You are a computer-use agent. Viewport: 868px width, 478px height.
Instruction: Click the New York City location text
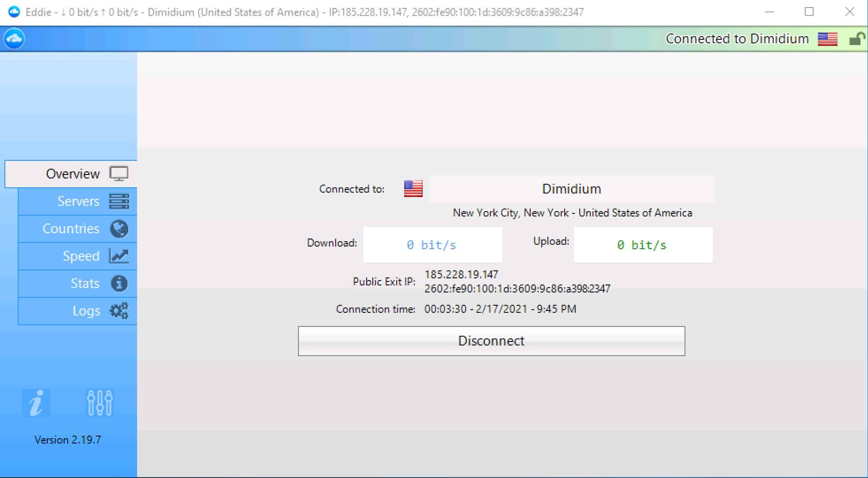click(572, 213)
